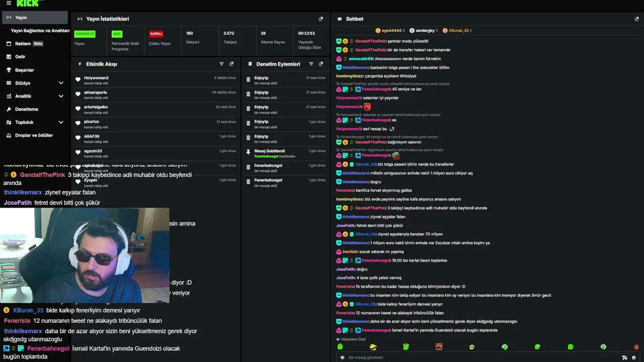Screen dimensions: 644x362
Task: Click the heart icon beside arturtsigalko follow event
Action: click(78, 109)
